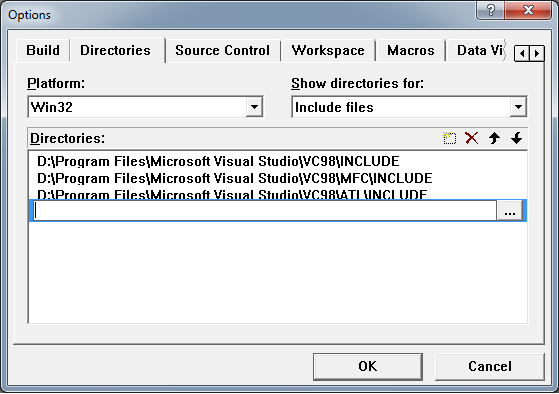
Task: Click the Cancel button
Action: pyautogui.click(x=490, y=367)
